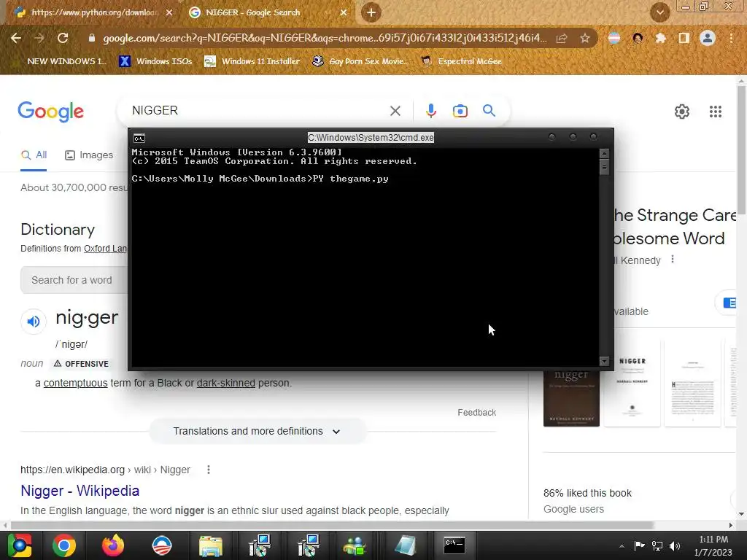
Task: Click the striped flag extension icon
Action: [x=614, y=38]
